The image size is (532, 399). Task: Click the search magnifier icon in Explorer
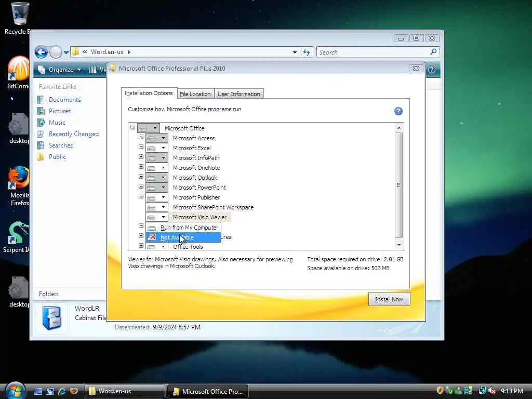[x=433, y=52]
